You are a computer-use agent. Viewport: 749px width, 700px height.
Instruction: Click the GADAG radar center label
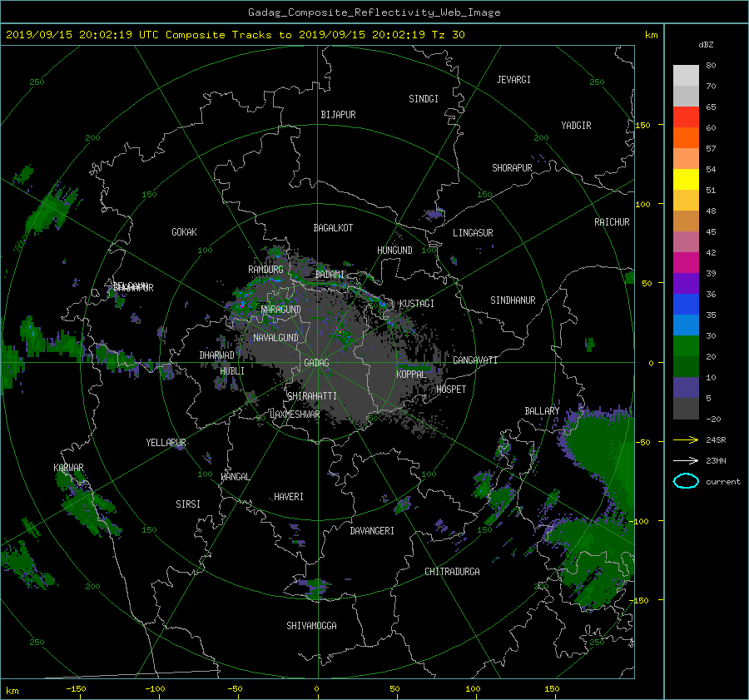click(x=316, y=363)
